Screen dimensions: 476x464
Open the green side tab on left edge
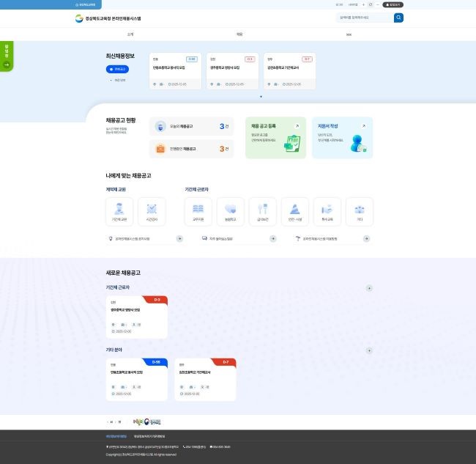pyautogui.click(x=7, y=55)
